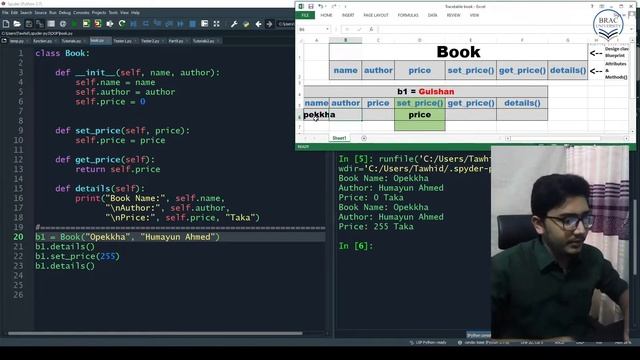Image resolution: width=640 pixels, height=360 pixels.
Task: Click Run cell and advance icon
Action: pos(98,24)
